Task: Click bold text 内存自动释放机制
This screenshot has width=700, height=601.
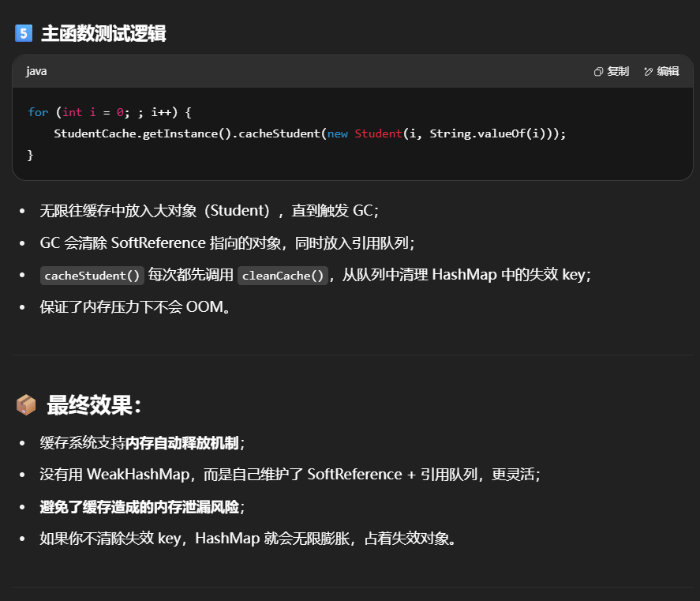Action: pyautogui.click(x=182, y=443)
